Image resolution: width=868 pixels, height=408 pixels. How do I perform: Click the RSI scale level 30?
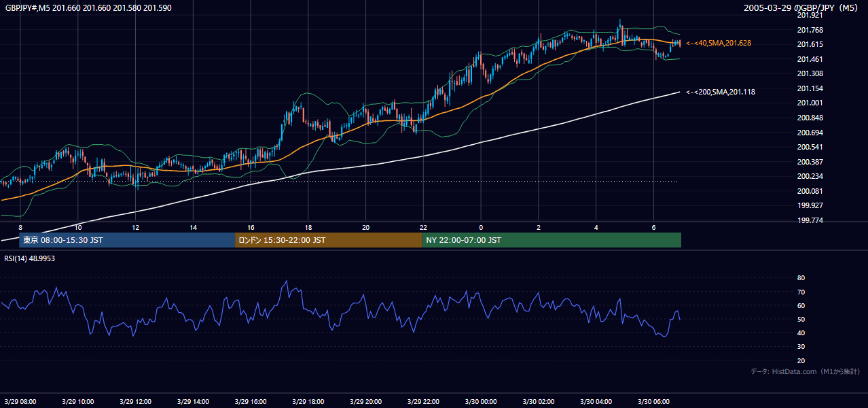(801, 347)
